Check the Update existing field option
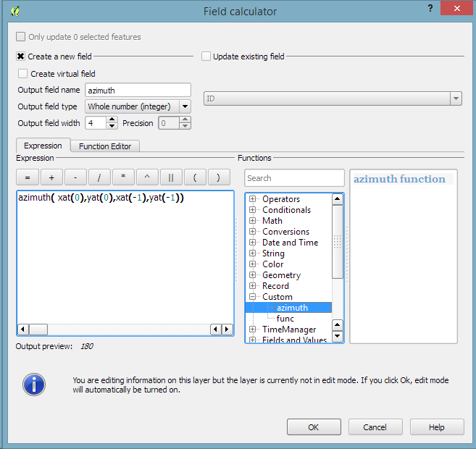The image size is (476, 449). point(206,56)
